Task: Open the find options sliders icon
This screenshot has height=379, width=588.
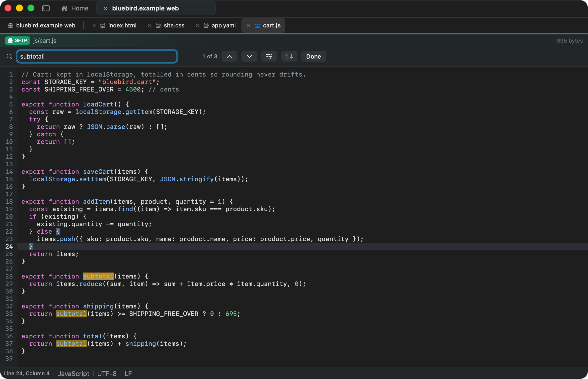Action: [x=269, y=56]
